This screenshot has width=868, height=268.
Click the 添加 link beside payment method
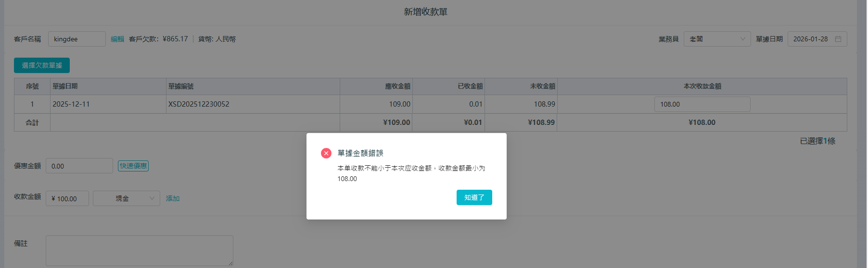tap(173, 198)
